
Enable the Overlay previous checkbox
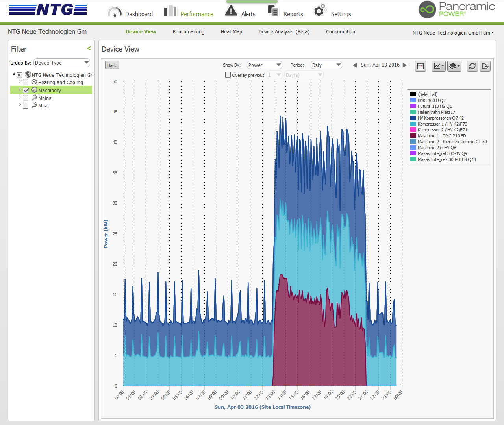pos(228,75)
